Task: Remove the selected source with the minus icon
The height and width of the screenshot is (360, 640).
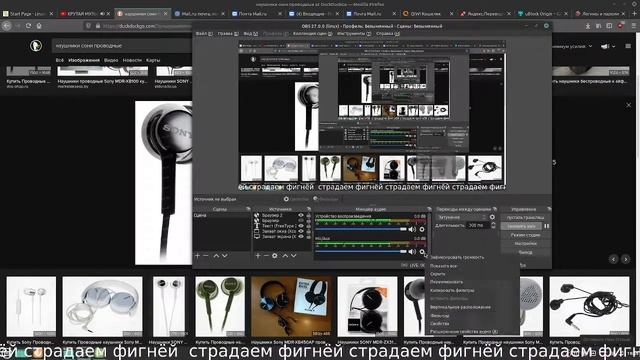Action: [x=266, y=256]
